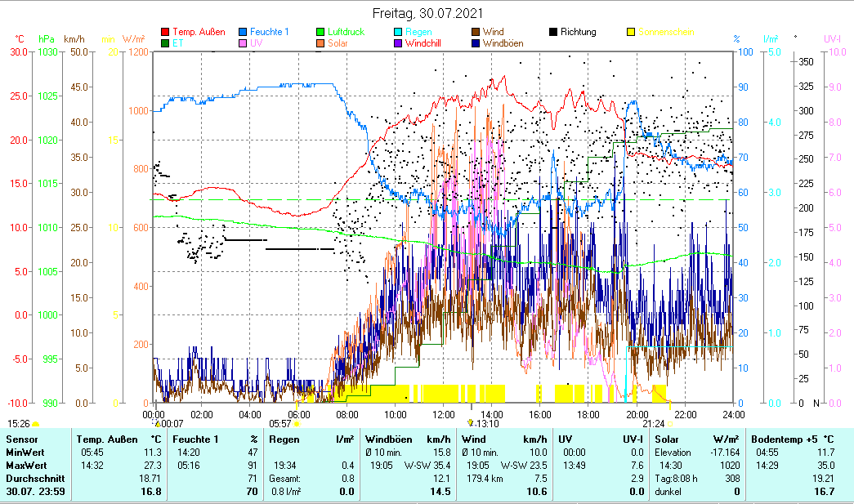Image resolution: width=854 pixels, height=504 pixels.
Task: Click the 'Sonnenschein' legend label
Action: (666, 32)
